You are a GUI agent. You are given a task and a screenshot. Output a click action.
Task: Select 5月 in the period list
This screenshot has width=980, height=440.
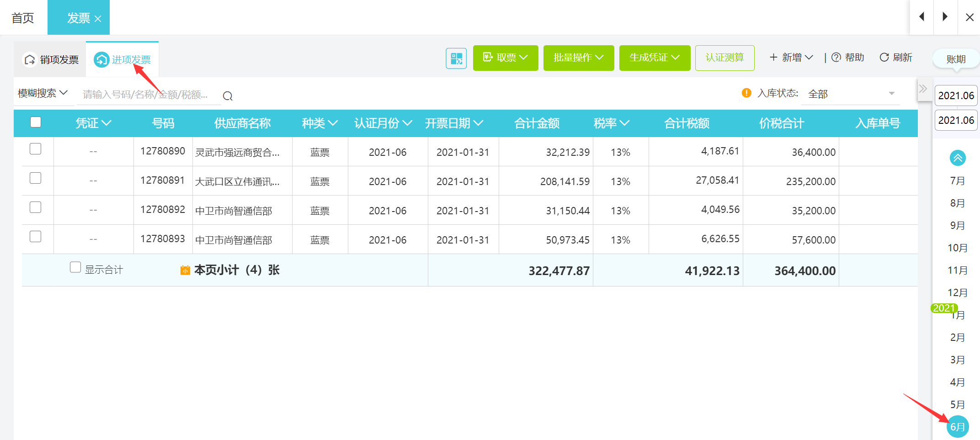pyautogui.click(x=958, y=404)
